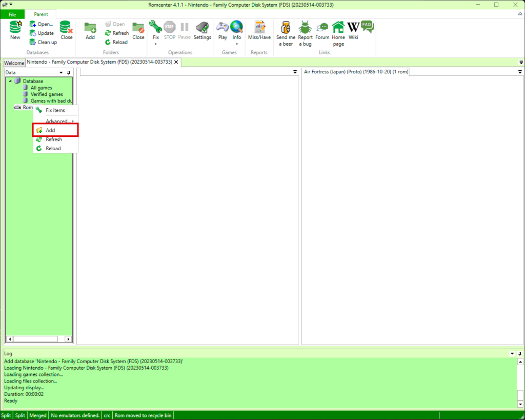
Task: Choose Add in the context menu
Action: [55, 130]
